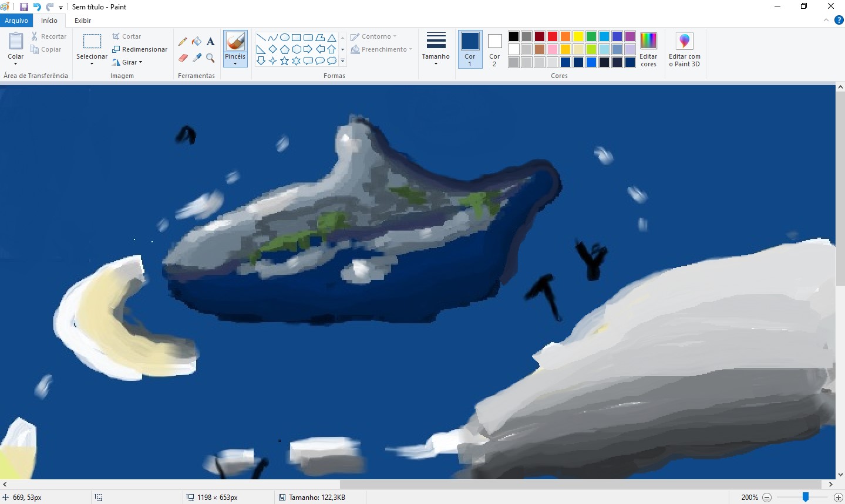This screenshot has width=845, height=504.
Task: Expand the Selecionar dropdown arrow
Action: pos(92,63)
